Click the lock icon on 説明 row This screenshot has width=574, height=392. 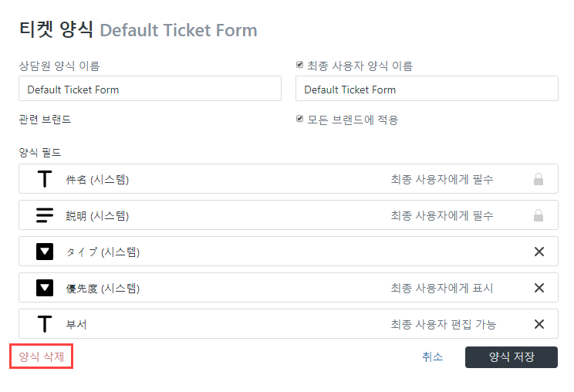[539, 215]
